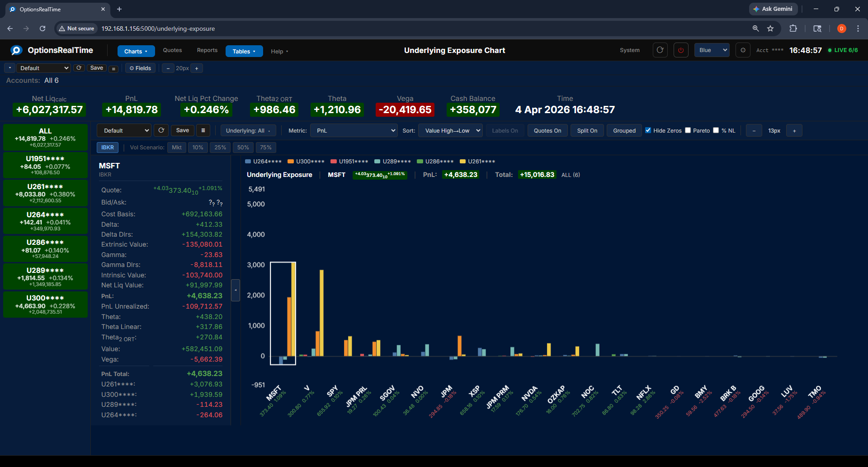
Task: Open the chart Default preset dropdown
Action: click(x=124, y=130)
